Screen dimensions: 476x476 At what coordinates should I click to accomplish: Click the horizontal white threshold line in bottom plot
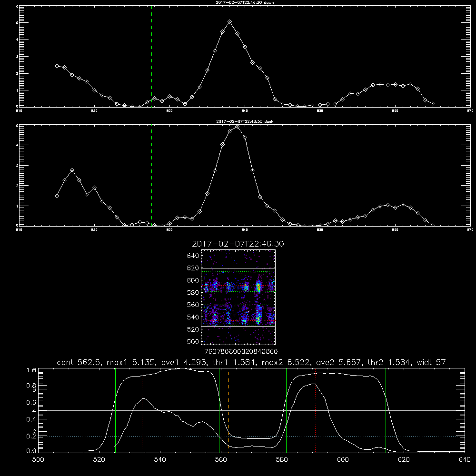pos(251,410)
